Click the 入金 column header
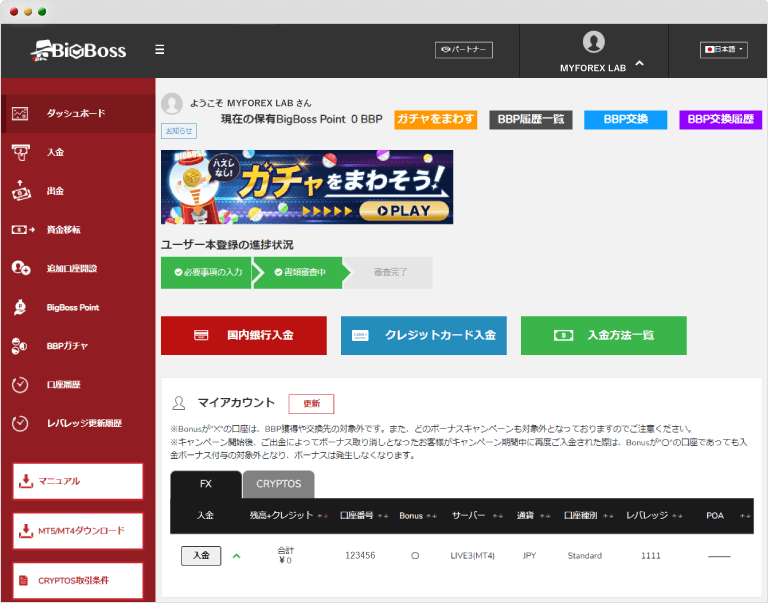Screen dimensions: 768x603 pyautogui.click(x=205, y=515)
